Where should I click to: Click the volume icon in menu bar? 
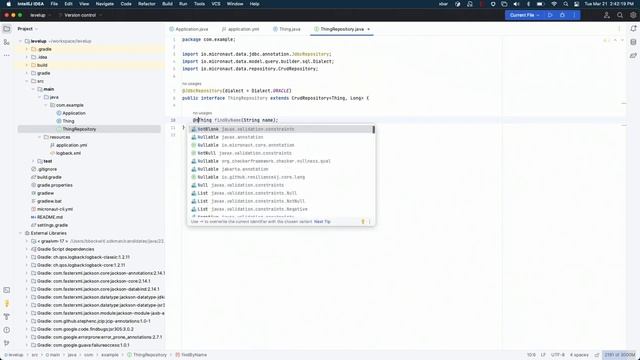pos(516,4)
